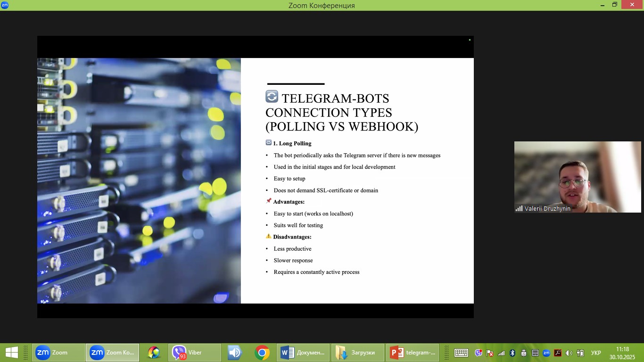The width and height of the screenshot is (644, 362).
Task: Select Valerii Druzhynin's video thumbnail
Action: point(578,177)
